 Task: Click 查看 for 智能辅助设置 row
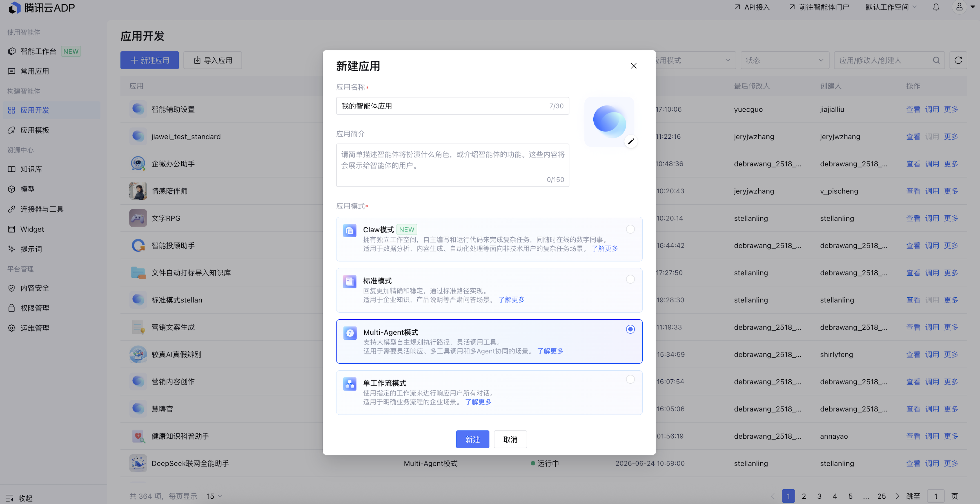point(913,109)
